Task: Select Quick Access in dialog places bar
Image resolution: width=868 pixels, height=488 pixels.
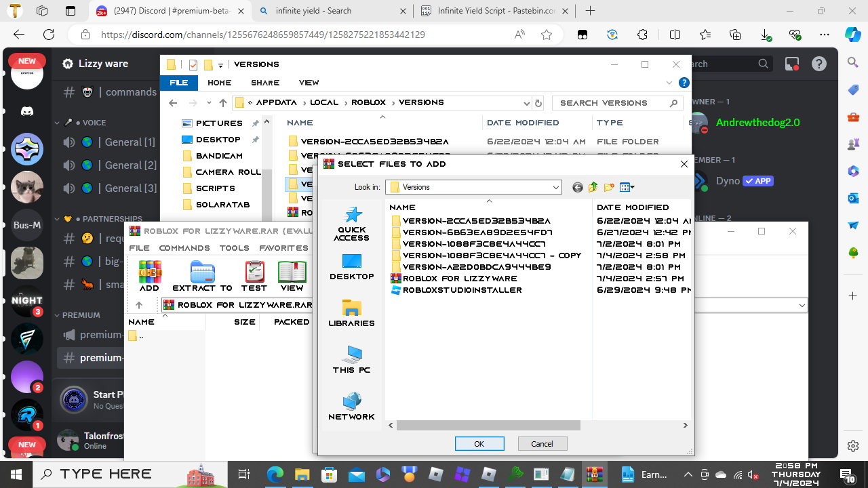Action: click(351, 224)
